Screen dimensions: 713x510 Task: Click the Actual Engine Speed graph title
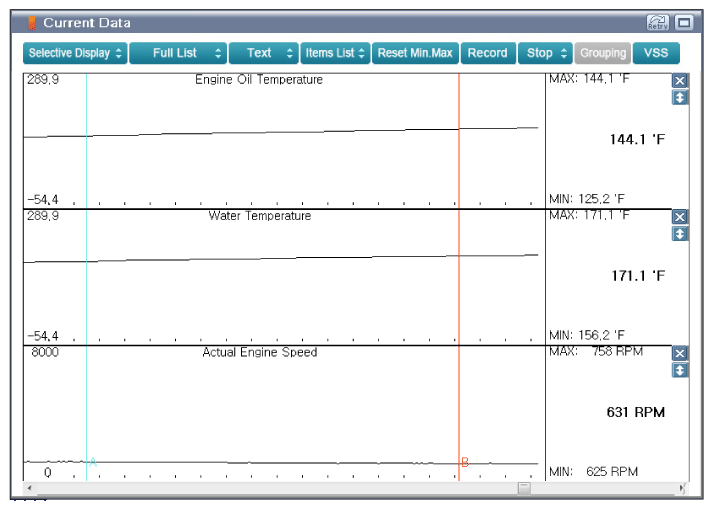tap(260, 352)
